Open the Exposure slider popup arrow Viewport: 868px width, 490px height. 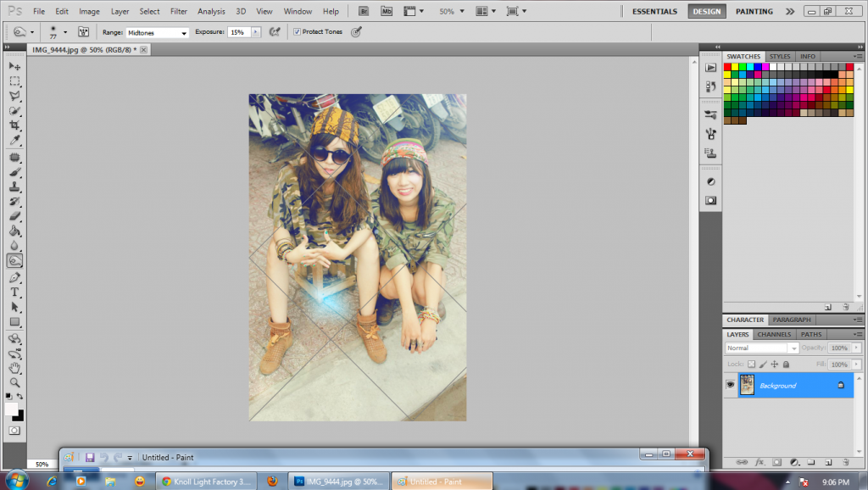pos(256,32)
